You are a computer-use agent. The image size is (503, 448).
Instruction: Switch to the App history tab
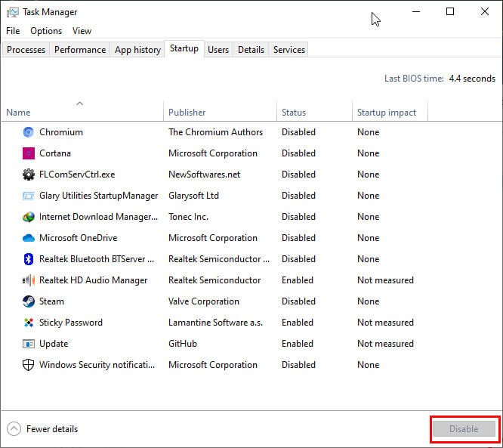point(137,50)
